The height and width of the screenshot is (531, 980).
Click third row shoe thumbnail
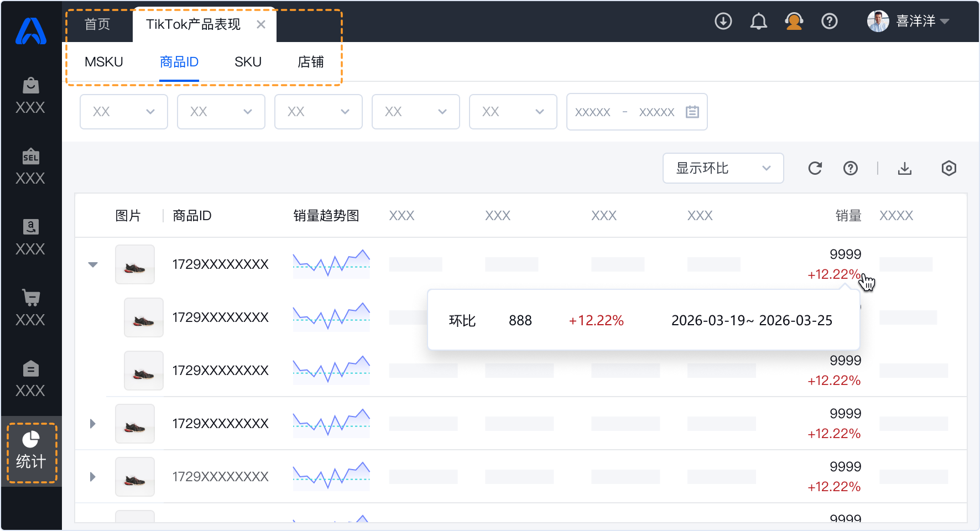pyautogui.click(x=144, y=371)
